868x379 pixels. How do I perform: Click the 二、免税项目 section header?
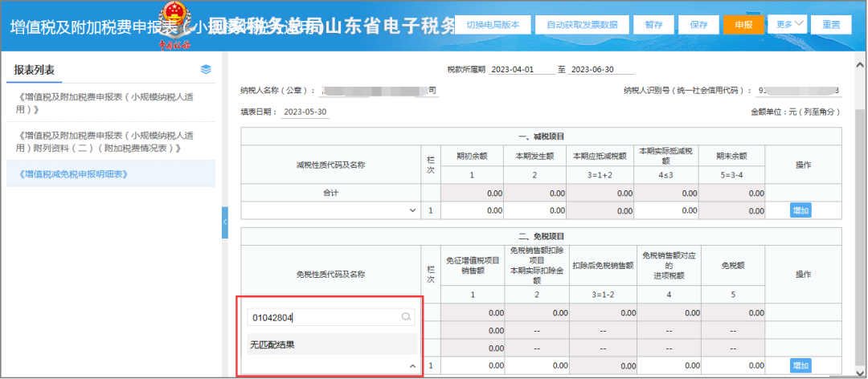click(x=541, y=236)
